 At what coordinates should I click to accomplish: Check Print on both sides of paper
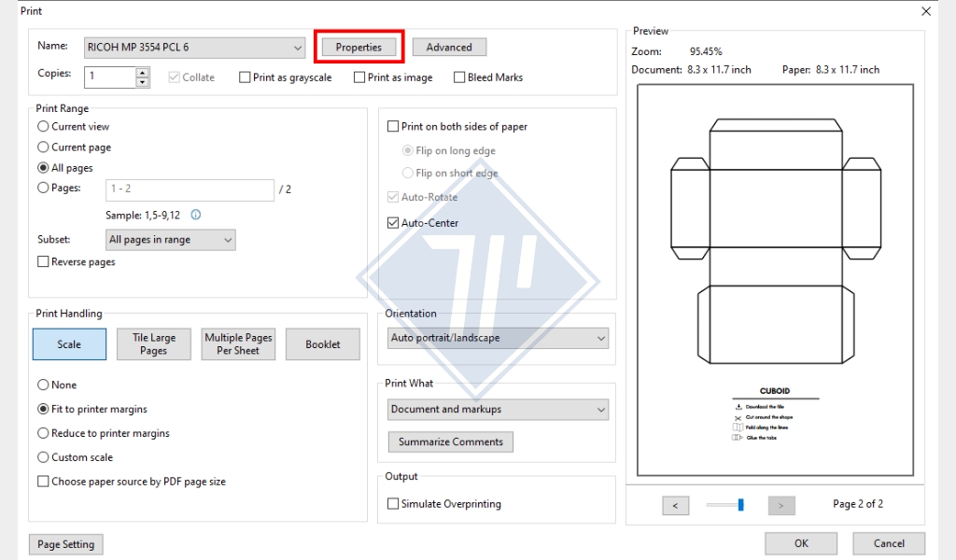coord(393,127)
